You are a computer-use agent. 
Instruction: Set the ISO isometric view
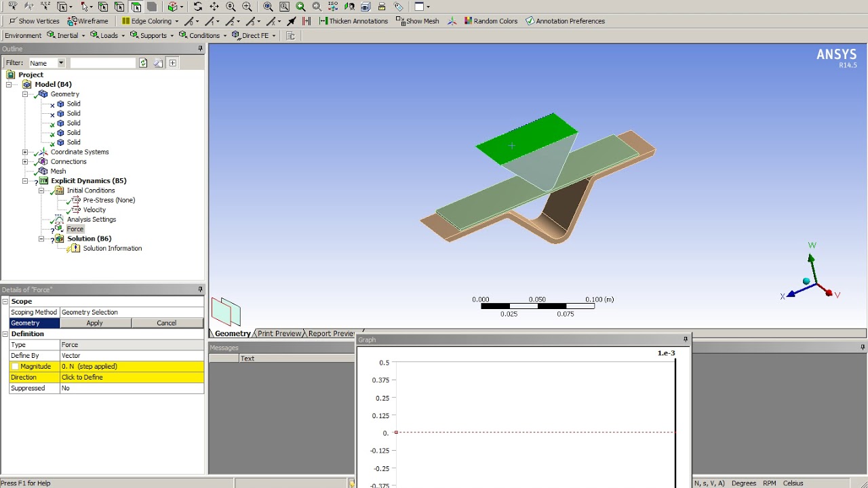tap(333, 6)
